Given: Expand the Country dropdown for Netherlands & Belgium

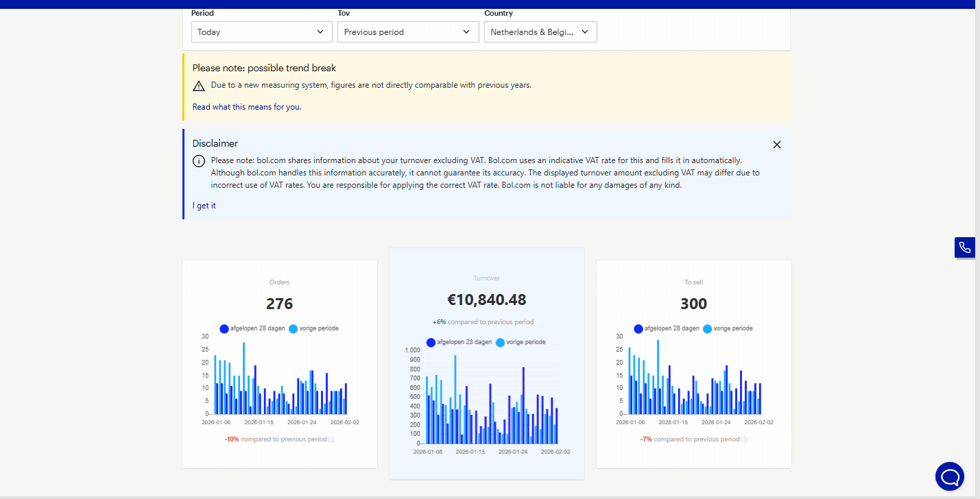Looking at the screenshot, I should point(540,32).
